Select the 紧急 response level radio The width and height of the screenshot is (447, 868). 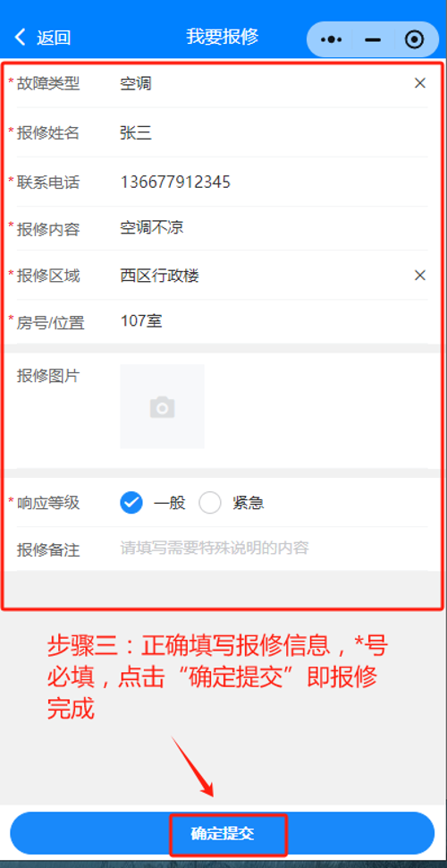[x=210, y=503]
